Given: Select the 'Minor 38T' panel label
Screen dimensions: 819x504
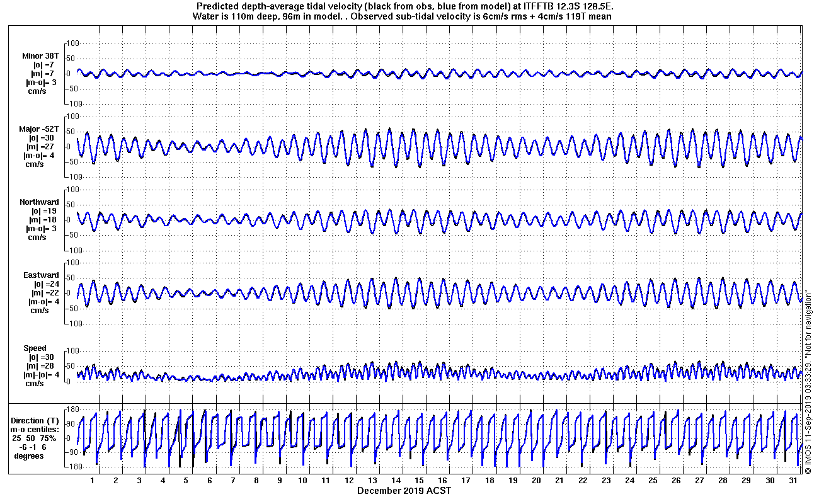Looking at the screenshot, I should pos(40,56).
